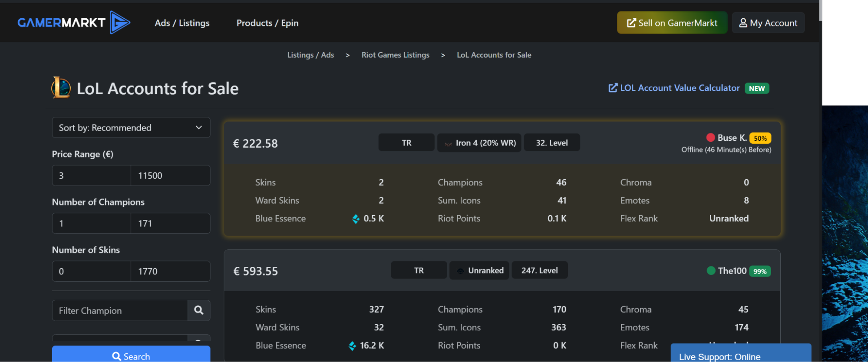The height and width of the screenshot is (362, 868).
Task: Click the TR tag on € 222.58 listing
Action: coord(406,143)
